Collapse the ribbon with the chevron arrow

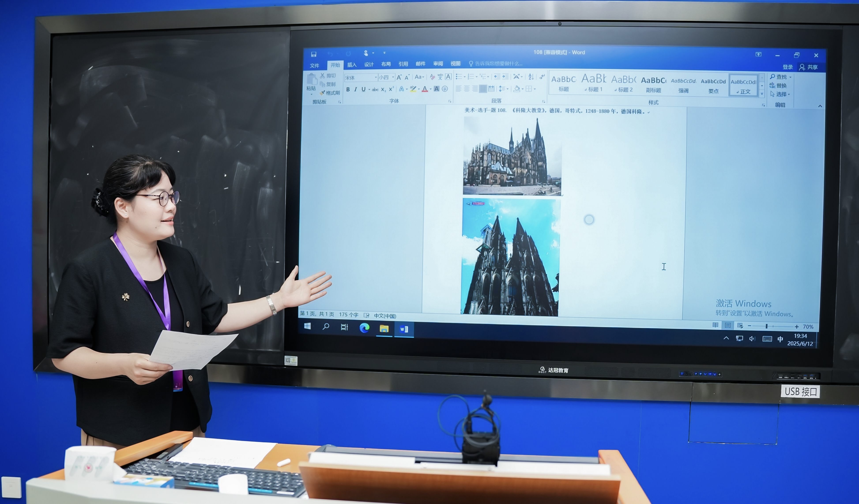(820, 106)
